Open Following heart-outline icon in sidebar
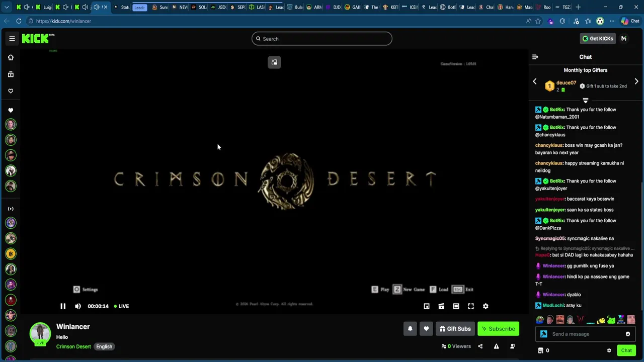Image resolution: width=644 pixels, height=362 pixels. pyautogui.click(x=11, y=91)
